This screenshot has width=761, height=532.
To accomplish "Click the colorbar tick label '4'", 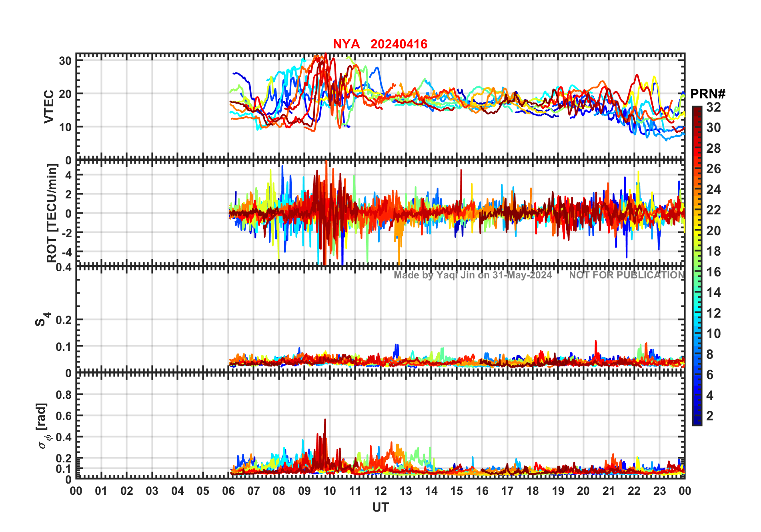I will coord(710,396).
